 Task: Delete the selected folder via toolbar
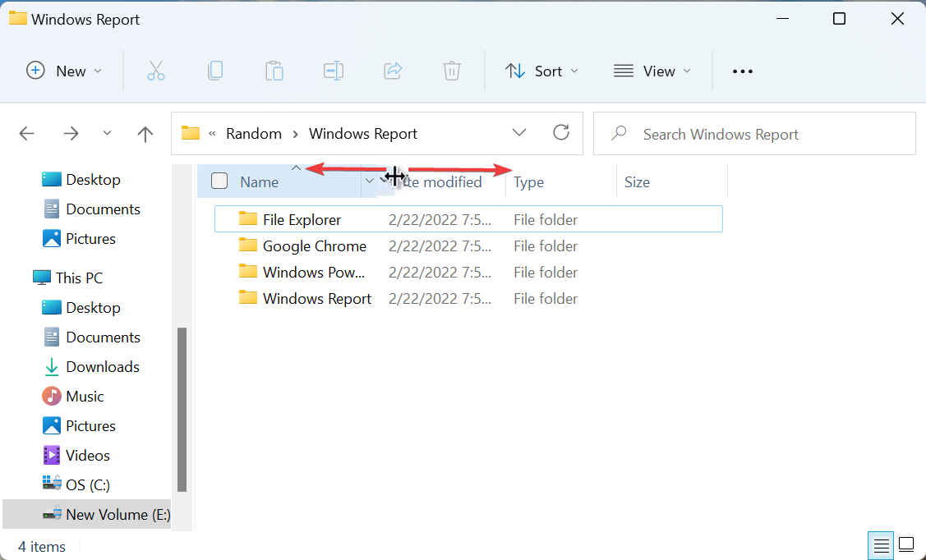click(x=452, y=71)
